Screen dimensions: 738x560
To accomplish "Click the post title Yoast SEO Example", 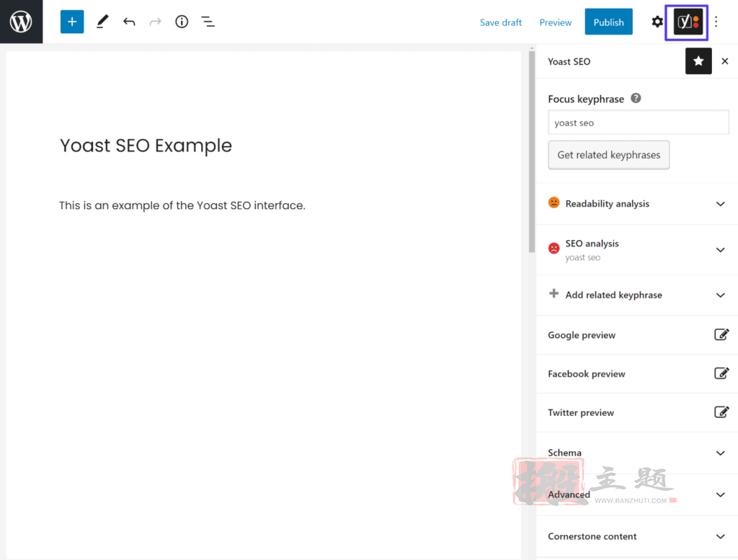I will click(x=146, y=146).
